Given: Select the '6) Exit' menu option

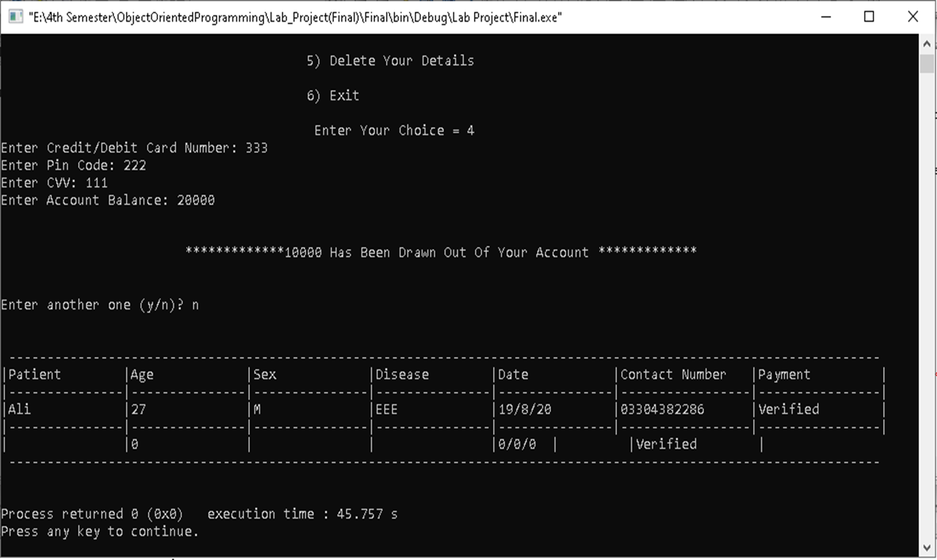Looking at the screenshot, I should (x=333, y=95).
